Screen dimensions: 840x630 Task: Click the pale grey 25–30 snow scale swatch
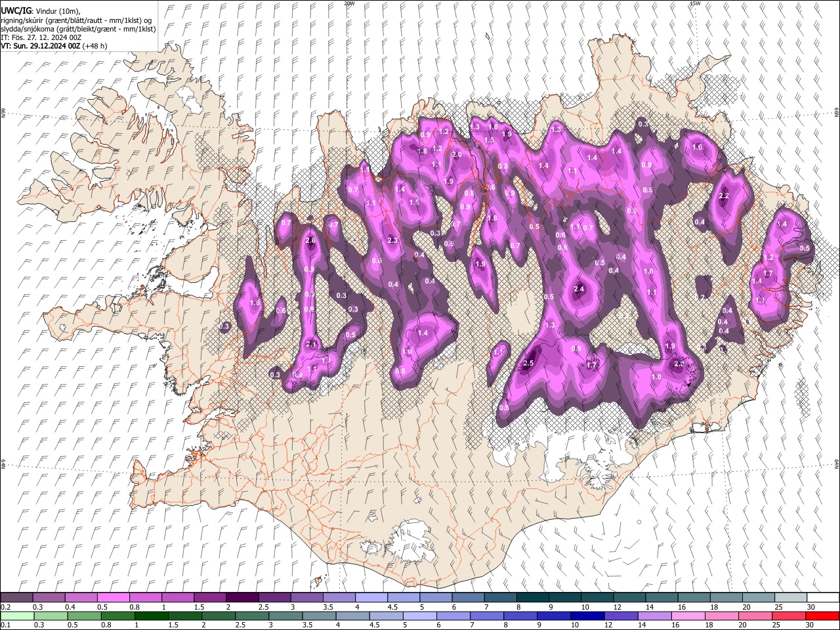coord(790,598)
